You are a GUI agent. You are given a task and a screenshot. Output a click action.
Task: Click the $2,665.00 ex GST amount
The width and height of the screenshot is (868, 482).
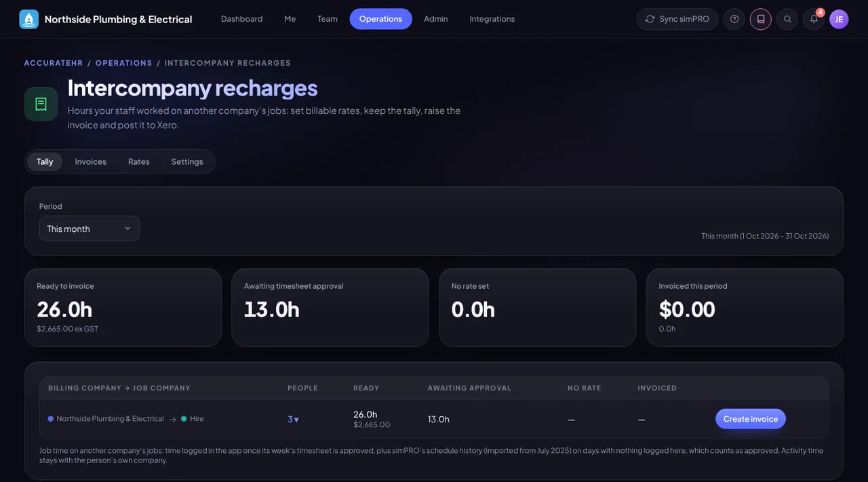pos(68,329)
